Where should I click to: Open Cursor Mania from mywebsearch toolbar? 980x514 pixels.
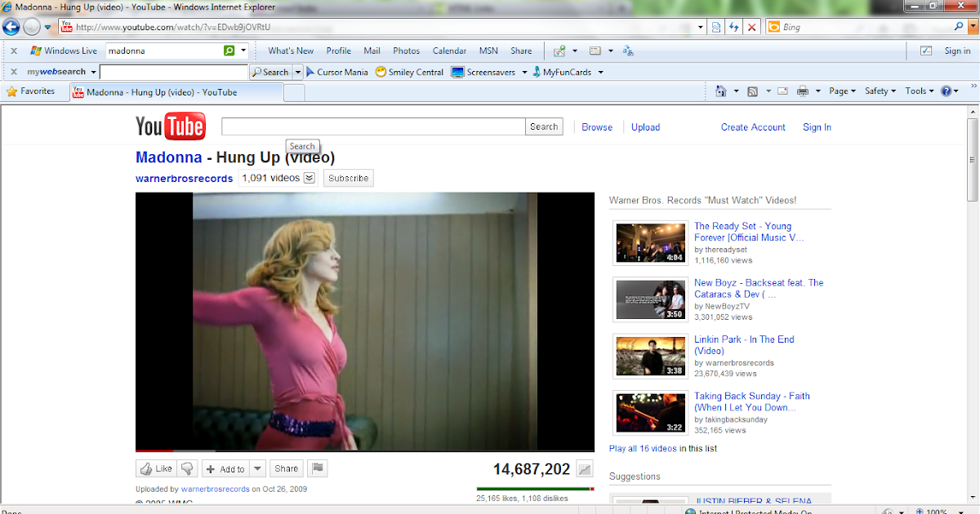point(336,72)
